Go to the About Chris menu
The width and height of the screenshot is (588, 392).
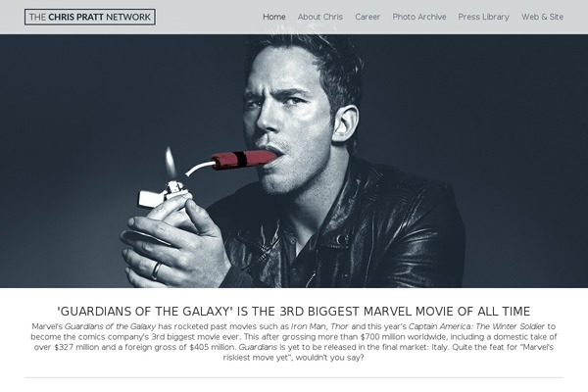coord(320,17)
